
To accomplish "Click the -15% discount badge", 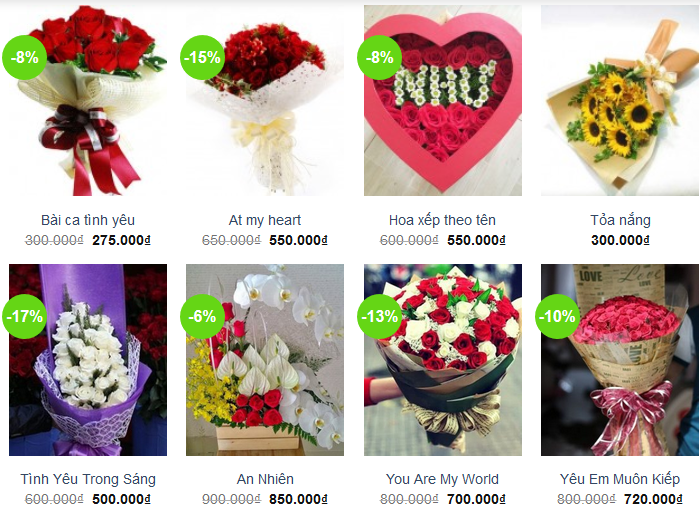I will click(x=202, y=58).
